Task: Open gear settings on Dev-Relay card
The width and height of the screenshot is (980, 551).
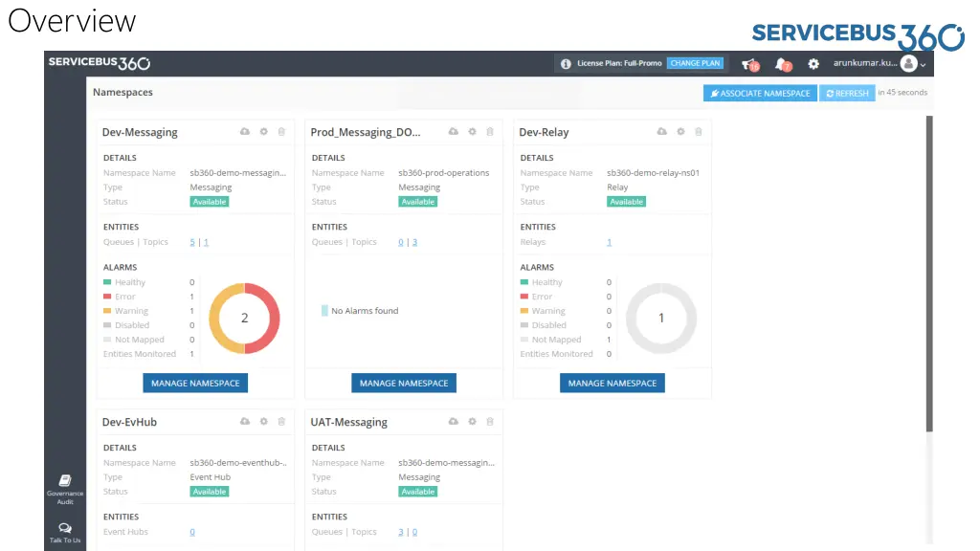Action: pos(680,131)
